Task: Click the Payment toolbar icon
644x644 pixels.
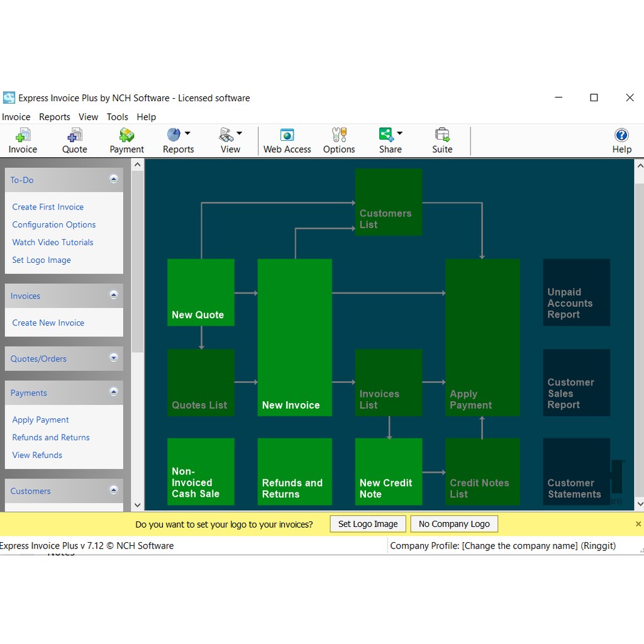Action: tap(126, 135)
